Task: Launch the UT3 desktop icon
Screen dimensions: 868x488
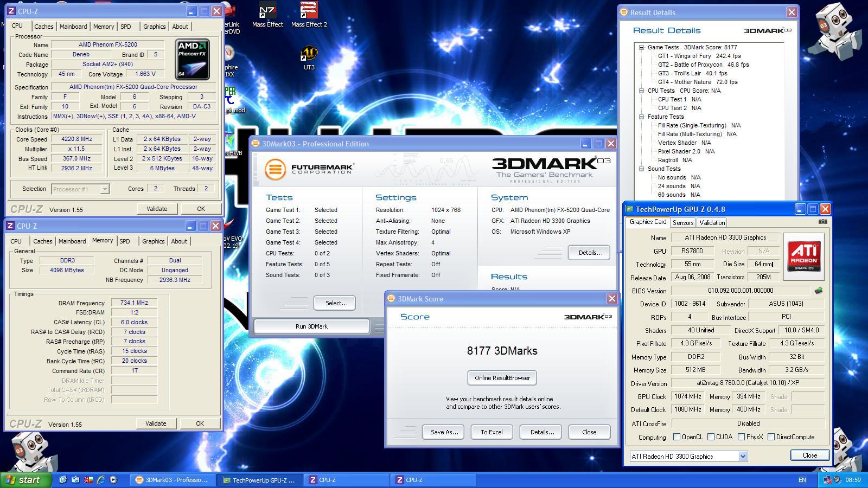Action: pos(309,58)
